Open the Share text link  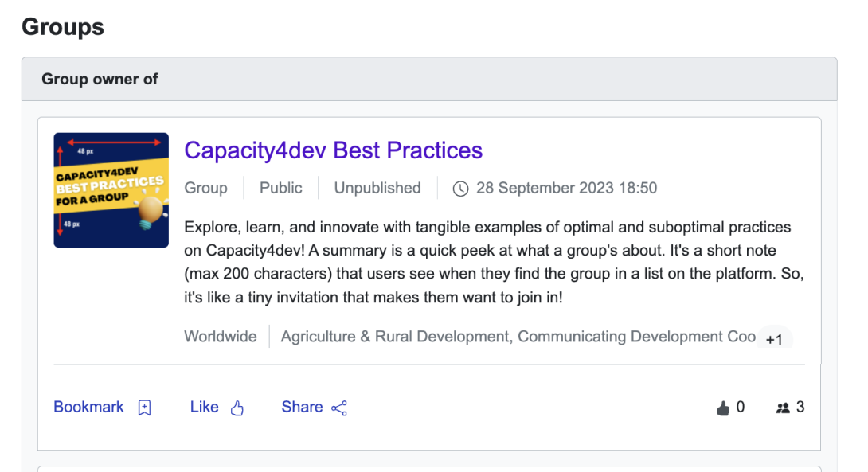coord(302,407)
